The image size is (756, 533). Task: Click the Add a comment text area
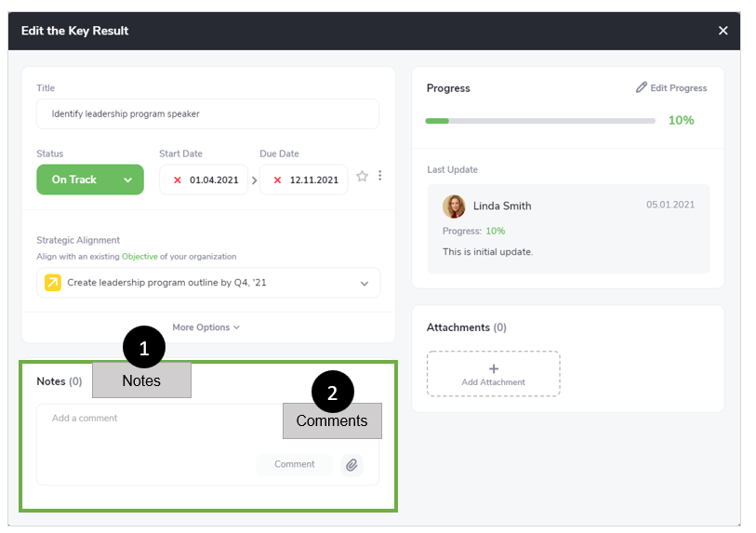pos(158,427)
